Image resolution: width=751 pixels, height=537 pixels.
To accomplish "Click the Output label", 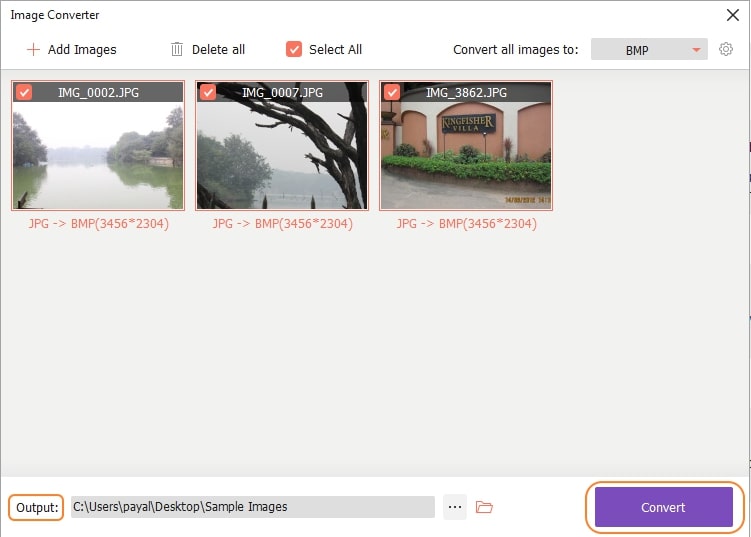I will click(38, 507).
